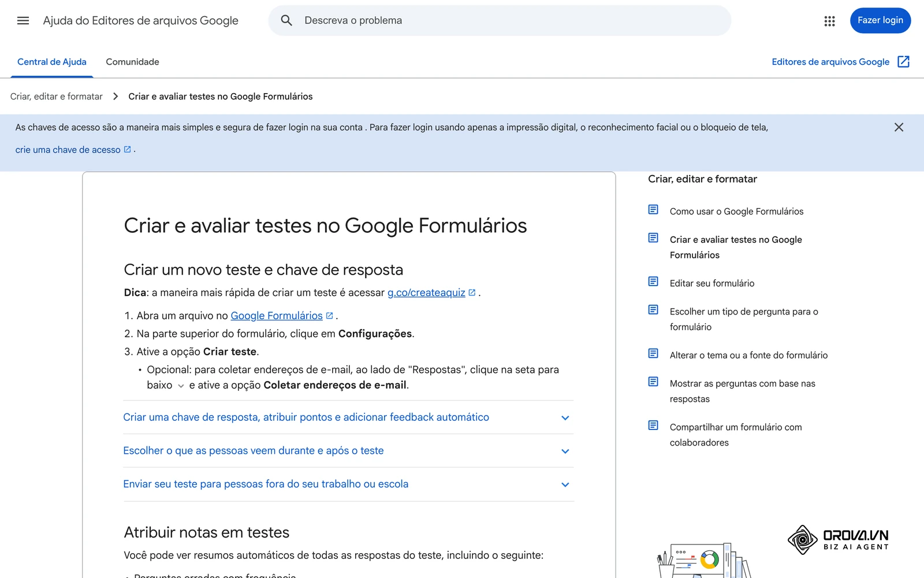This screenshot has width=924, height=578.
Task: Click chevron next to 'Enviar seu teste para pessoas'
Action: (x=565, y=485)
